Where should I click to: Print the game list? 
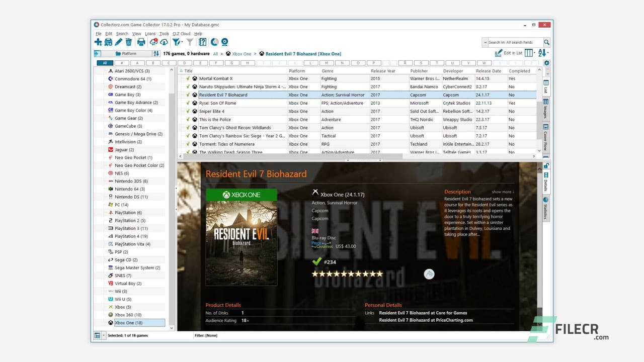coord(142,42)
